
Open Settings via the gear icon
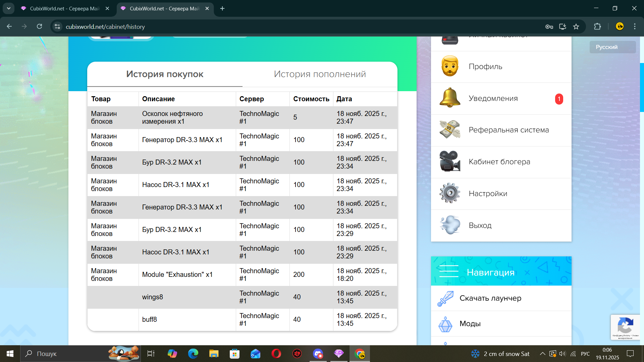coord(450,193)
